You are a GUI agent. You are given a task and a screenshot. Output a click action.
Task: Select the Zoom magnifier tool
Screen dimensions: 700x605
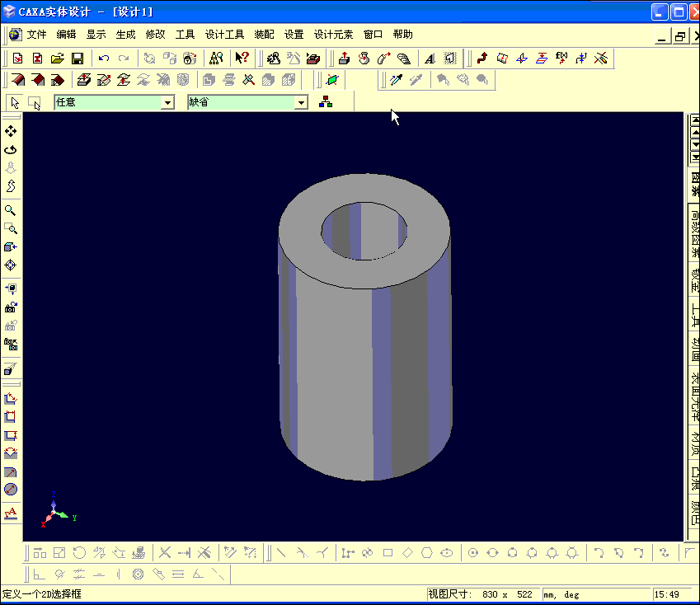click(x=11, y=210)
